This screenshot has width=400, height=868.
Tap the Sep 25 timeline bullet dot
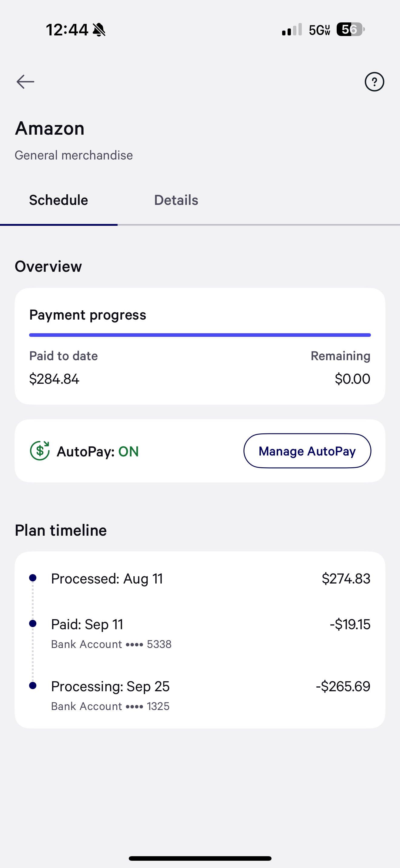(x=33, y=686)
